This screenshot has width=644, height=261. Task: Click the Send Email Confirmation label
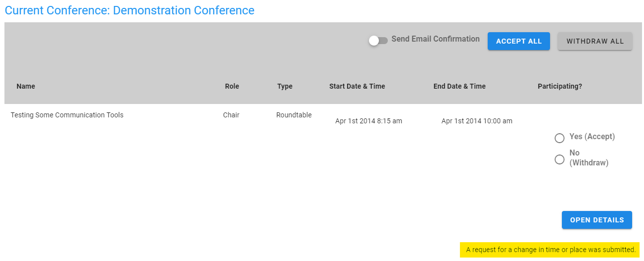pyautogui.click(x=435, y=39)
